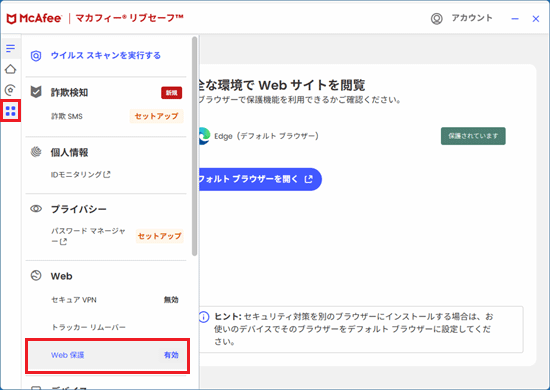Click デフォルト ブラウザーを開く button
Viewport: 550px width, 390px height.
coord(260,179)
